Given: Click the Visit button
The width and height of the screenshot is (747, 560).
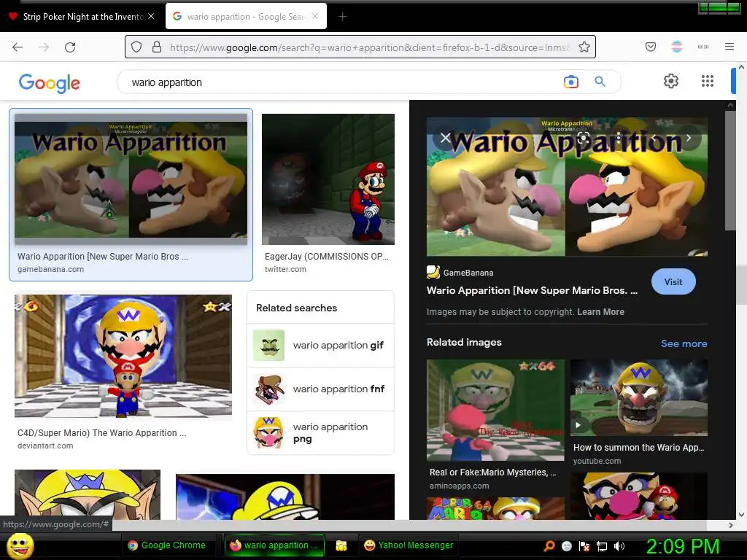Looking at the screenshot, I should [x=673, y=282].
